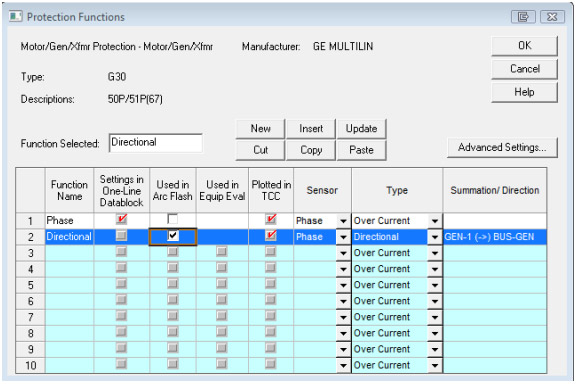Click the GEN-1 (->) BUS-GEN direction cell
This screenshot has width=579, height=384.
(x=495, y=237)
